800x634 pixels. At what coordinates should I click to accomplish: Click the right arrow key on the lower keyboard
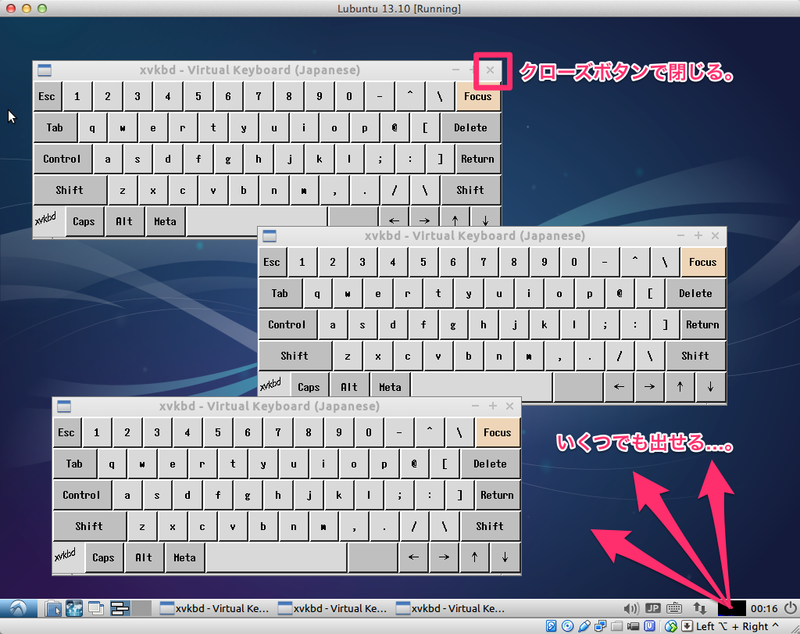[444, 557]
